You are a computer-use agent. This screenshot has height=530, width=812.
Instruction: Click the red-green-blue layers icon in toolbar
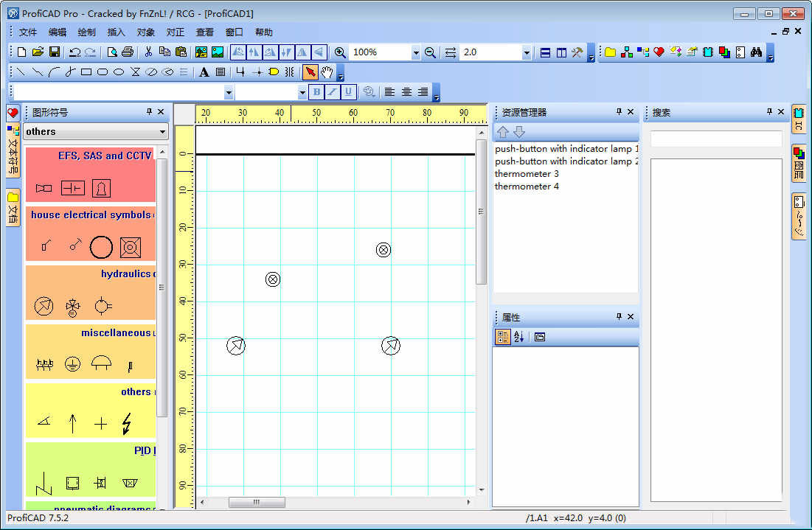(724, 52)
